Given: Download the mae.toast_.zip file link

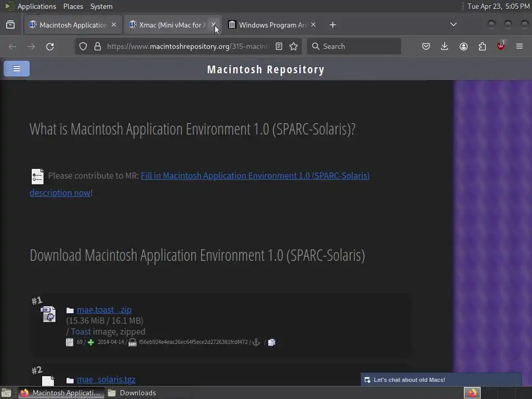Looking at the screenshot, I should click(104, 310).
